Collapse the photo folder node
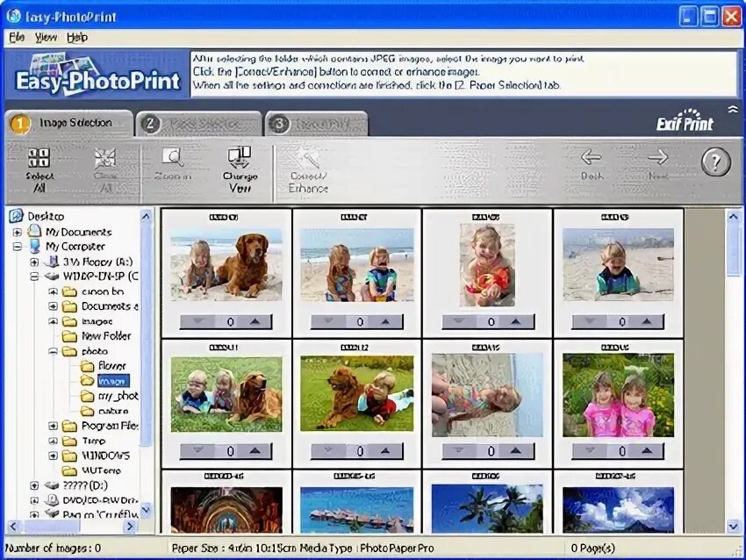 coord(54,352)
